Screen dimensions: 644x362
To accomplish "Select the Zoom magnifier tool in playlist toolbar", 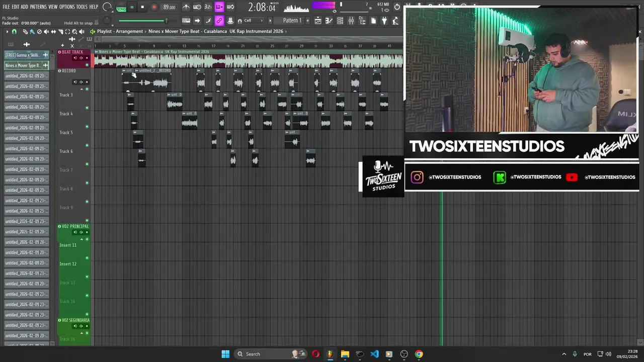I will point(74,31).
